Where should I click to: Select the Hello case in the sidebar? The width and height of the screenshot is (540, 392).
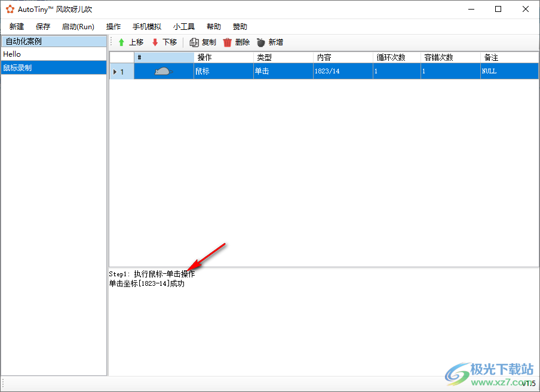pyautogui.click(x=54, y=54)
